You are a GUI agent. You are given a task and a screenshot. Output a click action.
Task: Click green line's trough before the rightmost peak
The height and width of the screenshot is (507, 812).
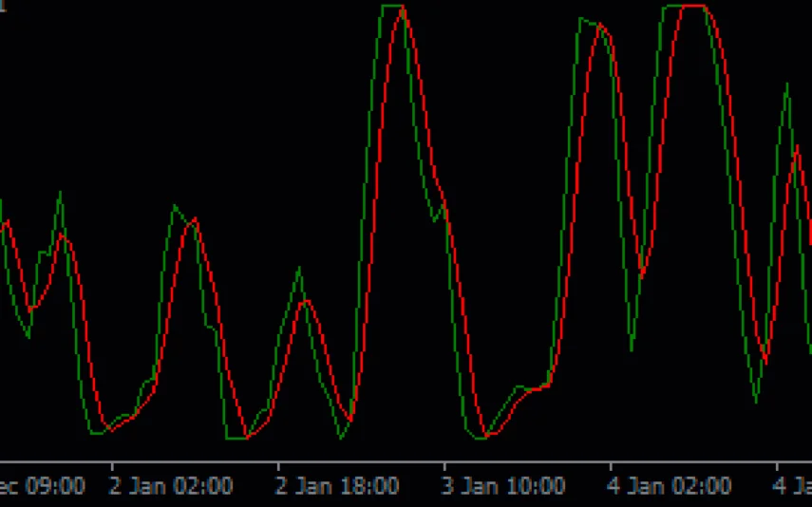[756, 402]
